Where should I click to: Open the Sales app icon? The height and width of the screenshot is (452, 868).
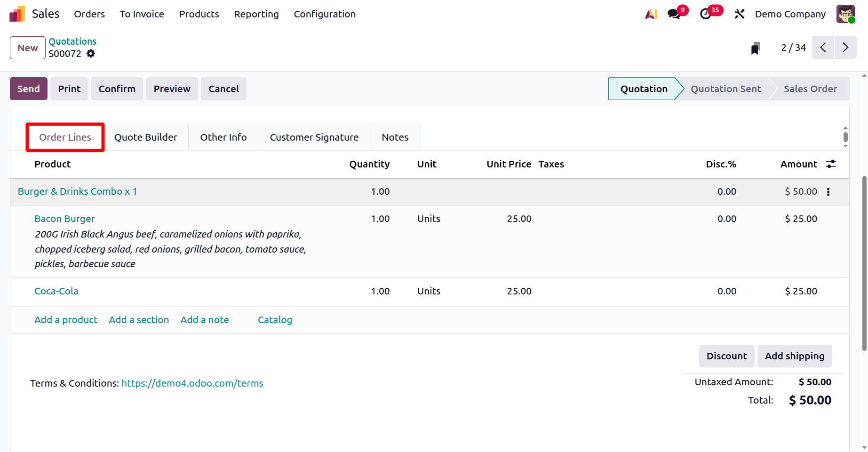[x=17, y=14]
